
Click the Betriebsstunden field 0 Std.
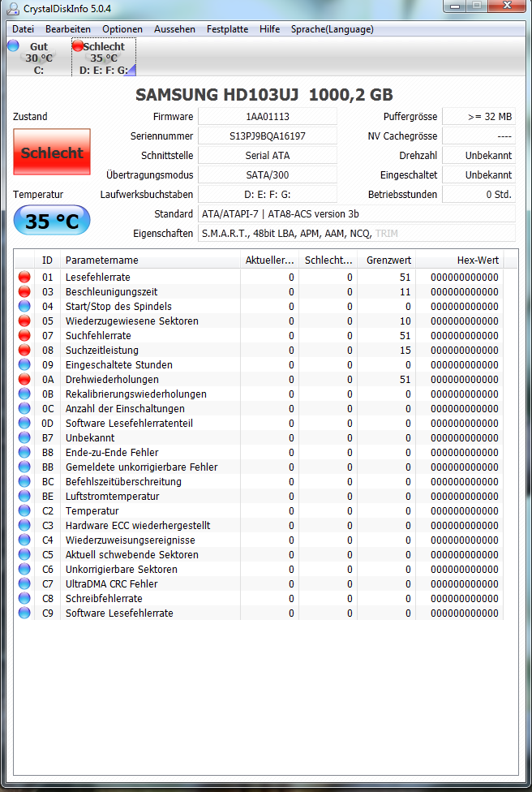click(x=479, y=195)
